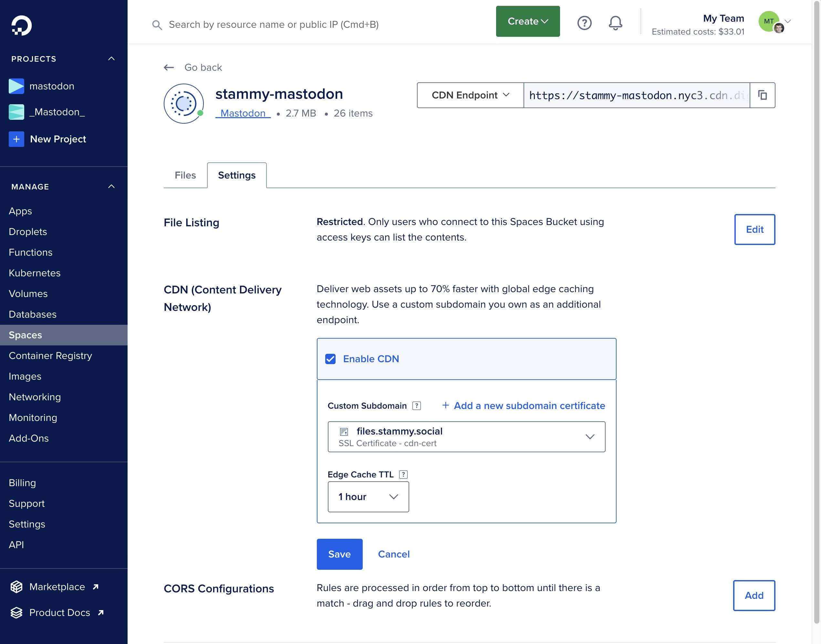
Task: Click the Save button
Action: 339,554
